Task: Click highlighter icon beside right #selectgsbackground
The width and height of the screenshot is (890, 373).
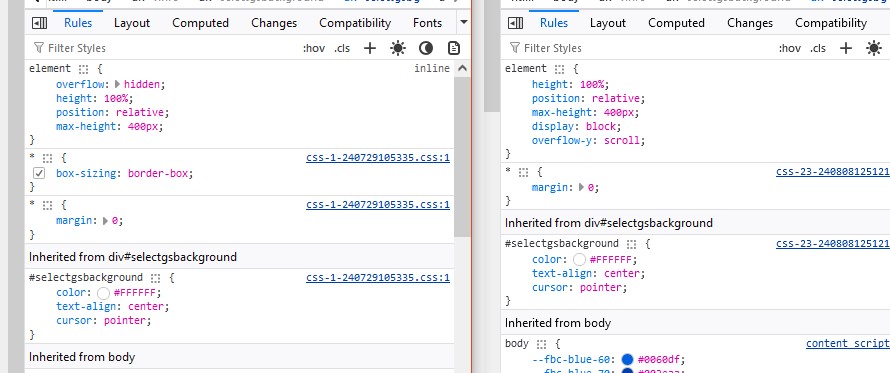Action: click(632, 244)
